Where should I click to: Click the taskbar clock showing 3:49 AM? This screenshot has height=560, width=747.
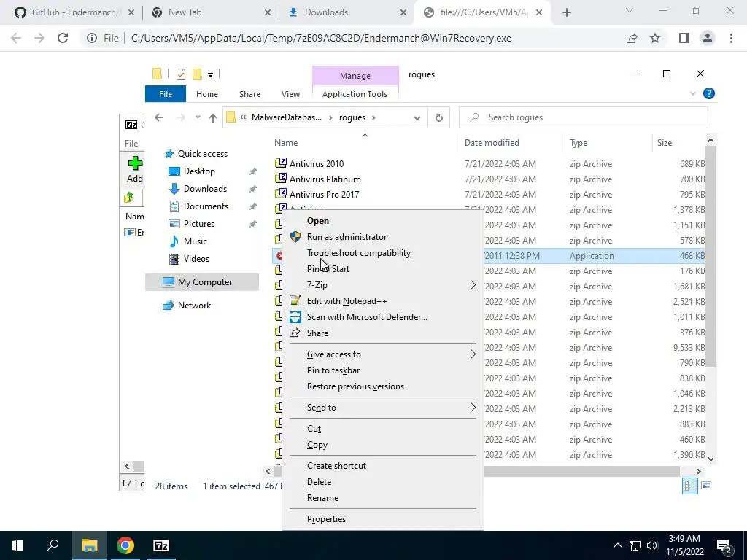coord(684,545)
